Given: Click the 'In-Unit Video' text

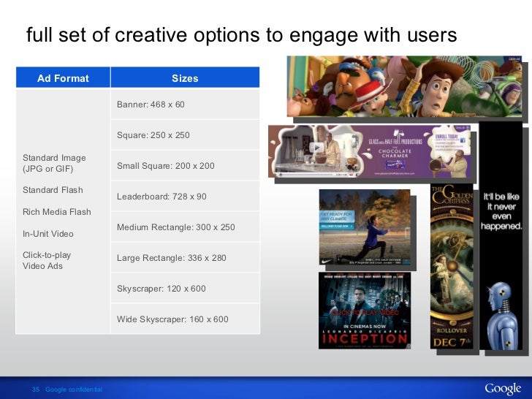Looking at the screenshot, I should tap(47, 233).
